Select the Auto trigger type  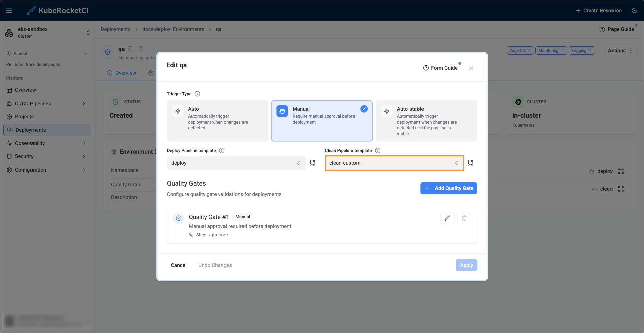[x=217, y=121]
